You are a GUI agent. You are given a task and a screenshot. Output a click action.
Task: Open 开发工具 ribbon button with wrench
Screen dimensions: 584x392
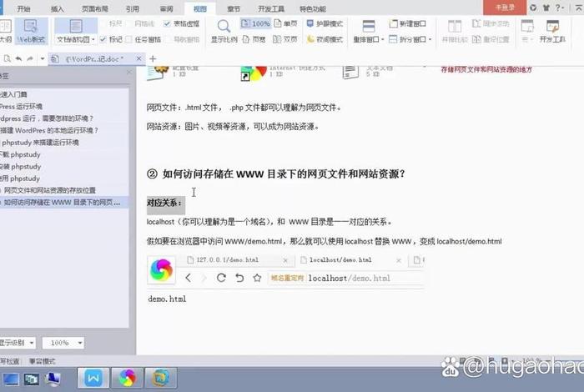click(x=552, y=31)
